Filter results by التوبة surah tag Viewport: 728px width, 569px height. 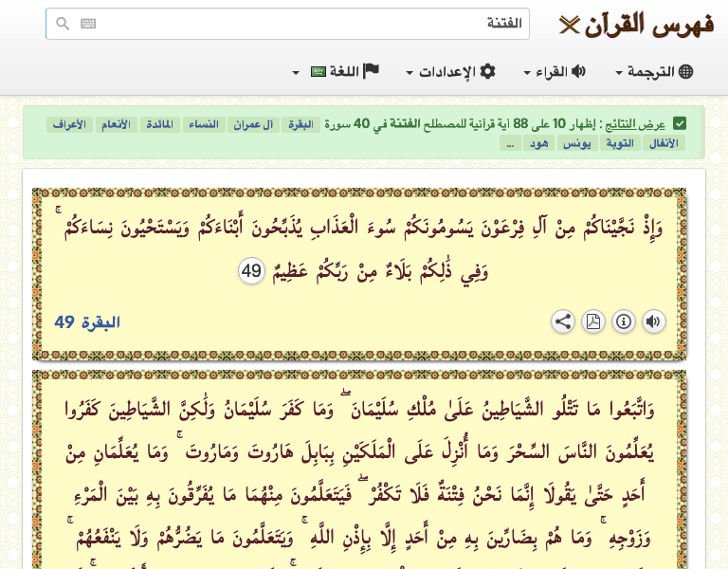pyautogui.click(x=621, y=143)
